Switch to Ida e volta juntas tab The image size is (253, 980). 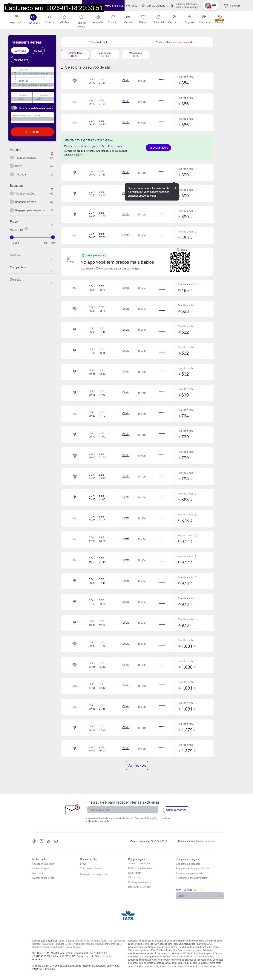click(99, 42)
